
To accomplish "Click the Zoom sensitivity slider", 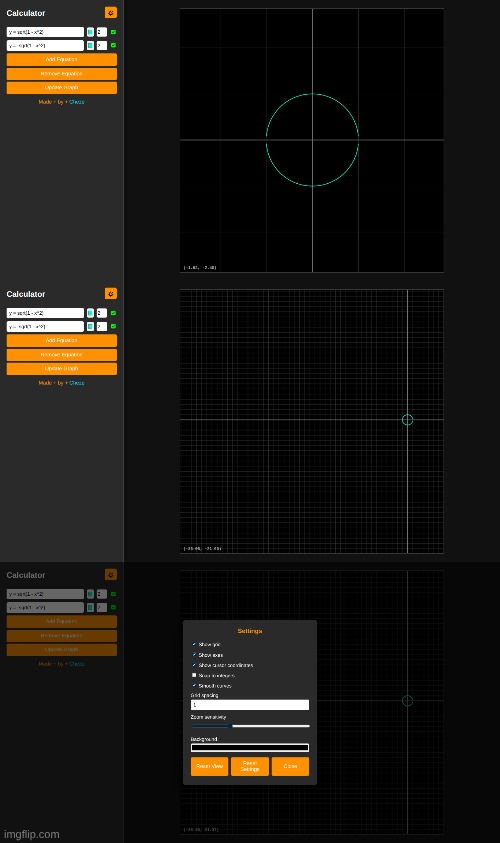I will coord(250,726).
